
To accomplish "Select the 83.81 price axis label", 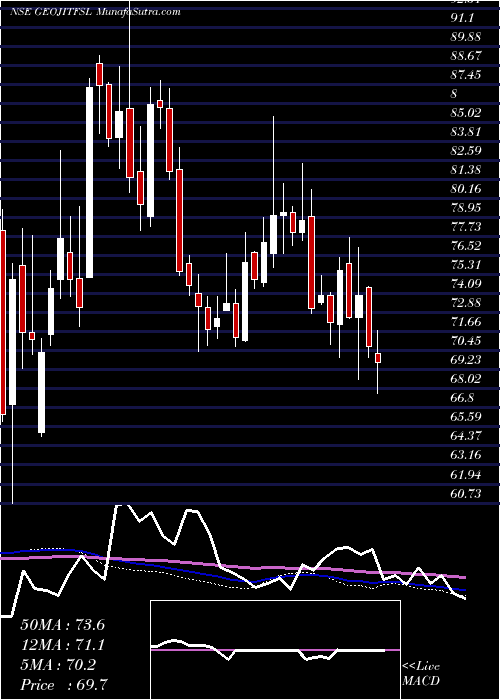I will tap(466, 132).
